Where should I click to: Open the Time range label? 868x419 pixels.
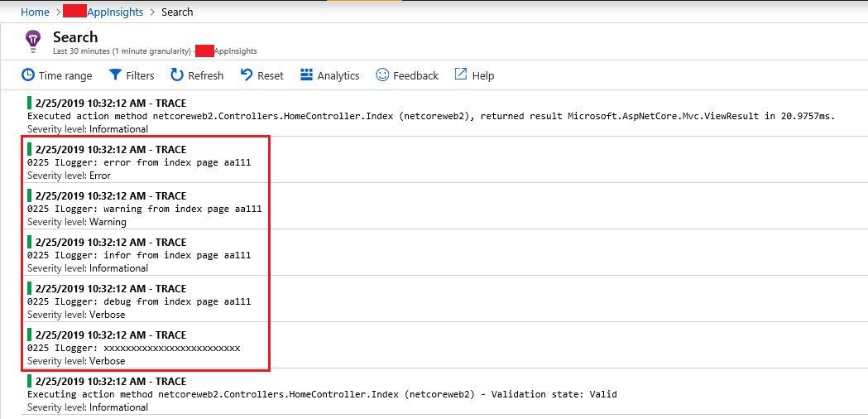tap(65, 75)
